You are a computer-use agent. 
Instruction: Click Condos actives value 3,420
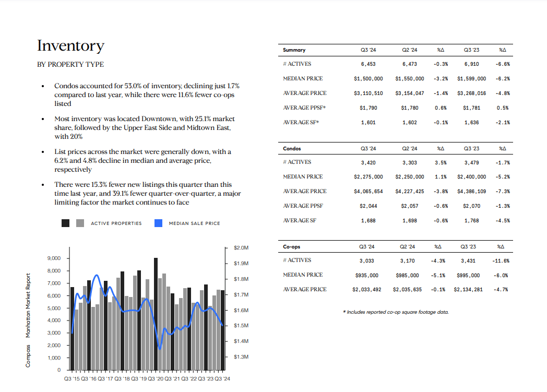[368, 163]
